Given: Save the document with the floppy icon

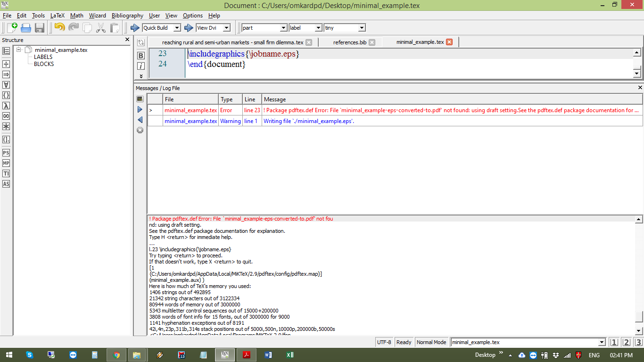Looking at the screenshot, I should [40, 27].
